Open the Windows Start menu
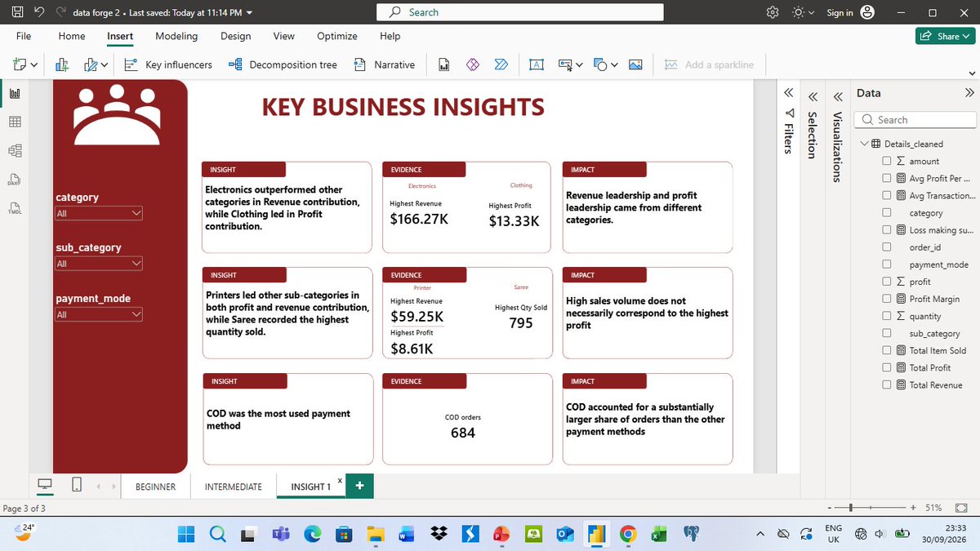 click(x=186, y=534)
